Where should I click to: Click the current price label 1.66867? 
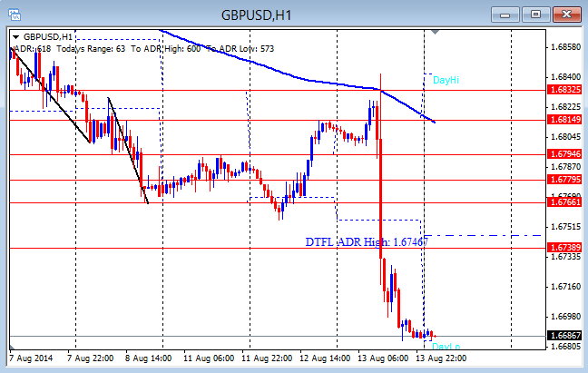(x=565, y=335)
